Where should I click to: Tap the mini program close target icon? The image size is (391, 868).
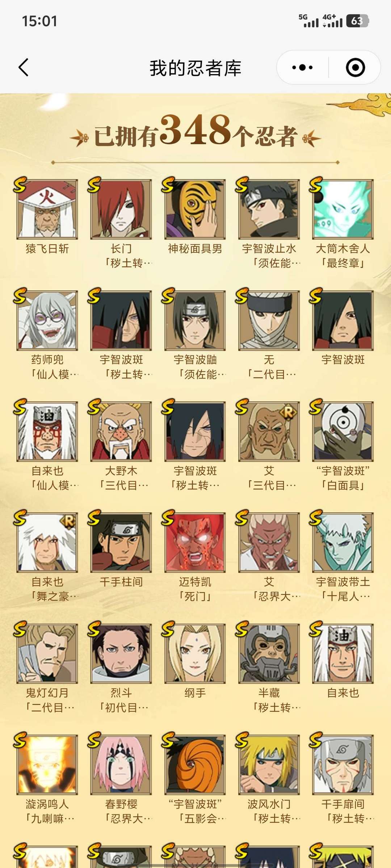pyautogui.click(x=355, y=68)
